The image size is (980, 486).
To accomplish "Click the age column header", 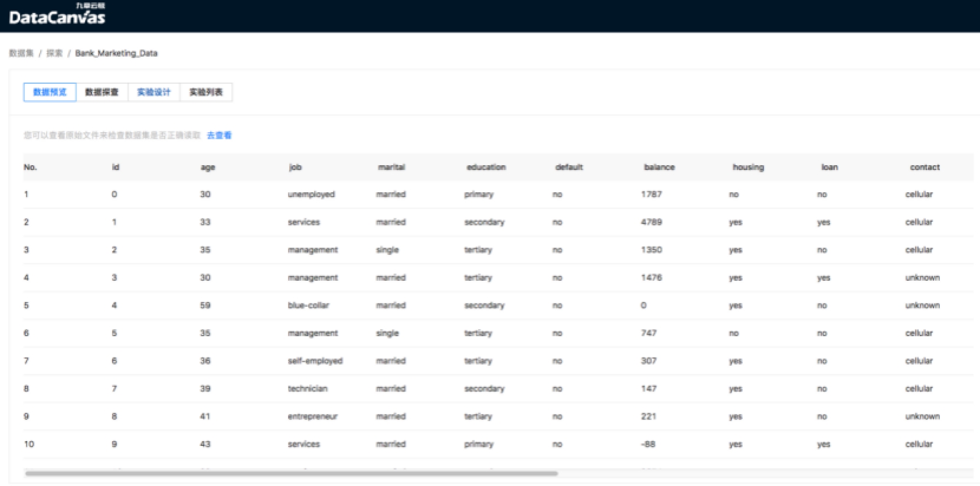I will (x=208, y=168).
